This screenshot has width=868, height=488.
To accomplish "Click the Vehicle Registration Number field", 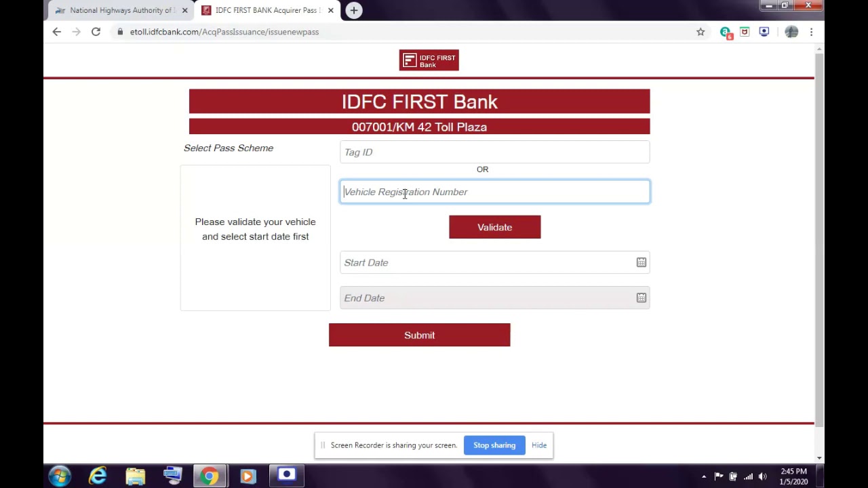I will pyautogui.click(x=494, y=192).
